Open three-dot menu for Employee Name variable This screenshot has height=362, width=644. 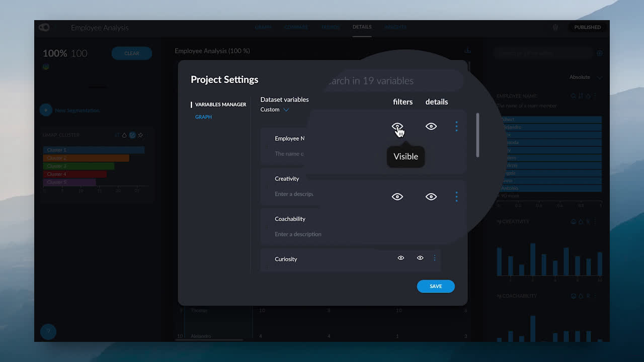pos(456,126)
